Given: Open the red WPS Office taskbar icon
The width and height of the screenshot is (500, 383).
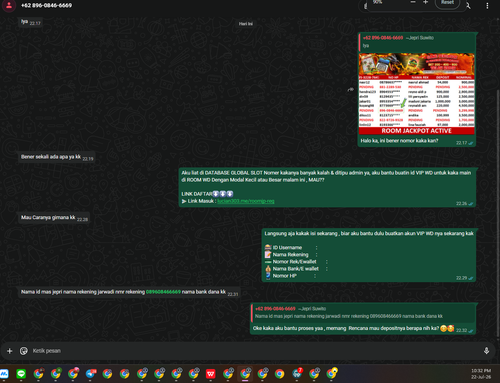Looking at the screenshot, I should click(210, 374).
